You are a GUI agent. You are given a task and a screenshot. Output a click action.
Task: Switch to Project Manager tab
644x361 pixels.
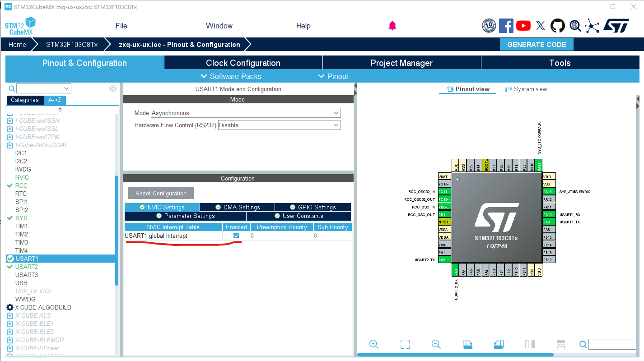click(401, 63)
